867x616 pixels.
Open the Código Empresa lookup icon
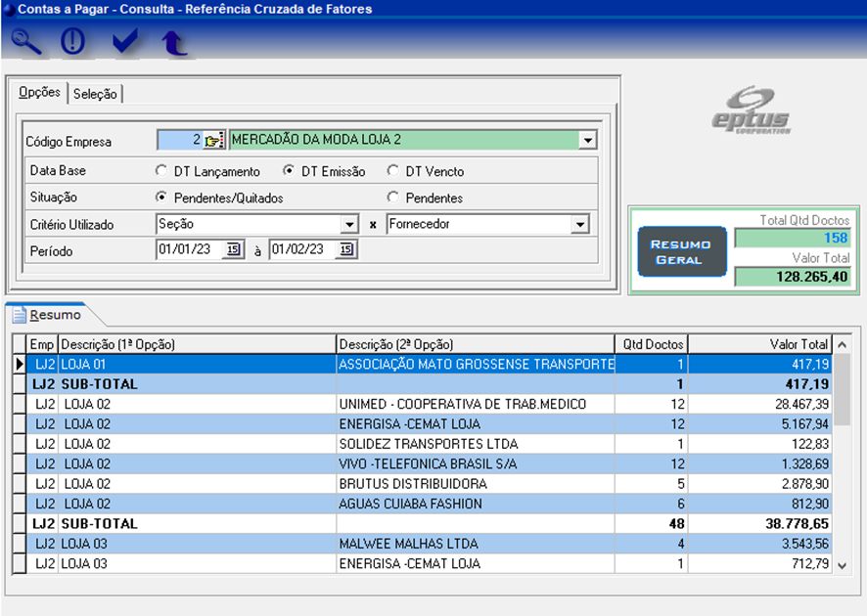tap(214, 140)
